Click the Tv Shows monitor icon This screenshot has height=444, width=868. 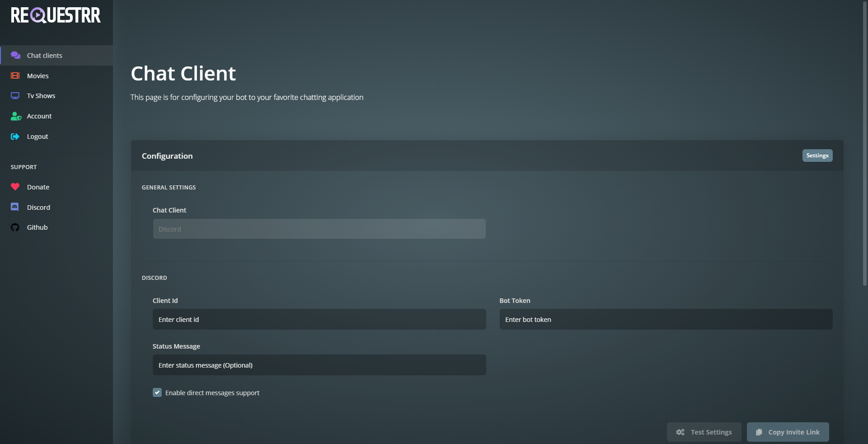15,96
